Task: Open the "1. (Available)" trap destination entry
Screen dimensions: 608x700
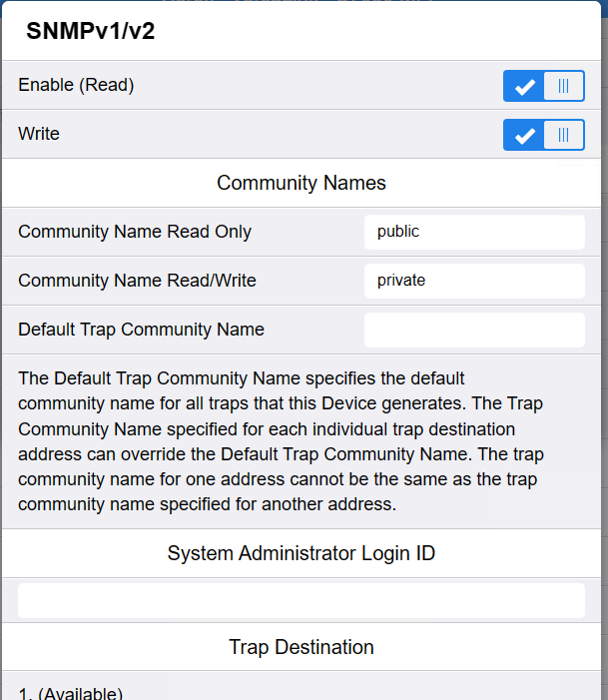Action: point(71,693)
